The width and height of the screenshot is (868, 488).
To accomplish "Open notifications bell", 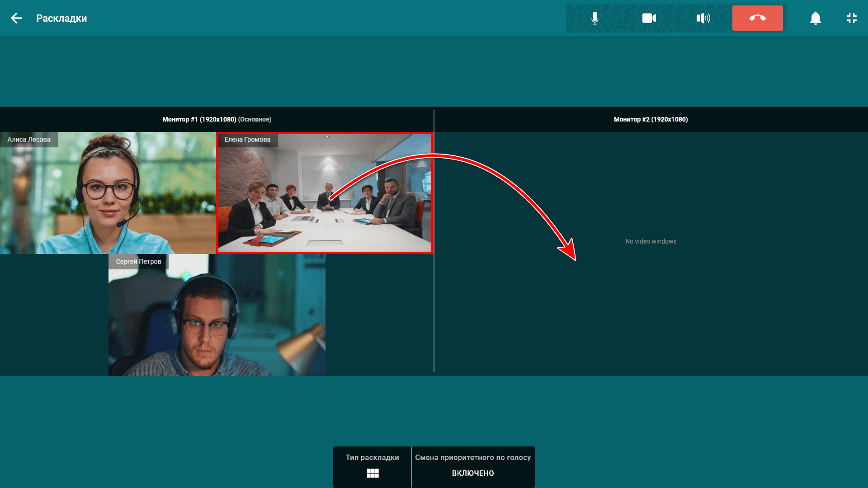I will pyautogui.click(x=815, y=18).
